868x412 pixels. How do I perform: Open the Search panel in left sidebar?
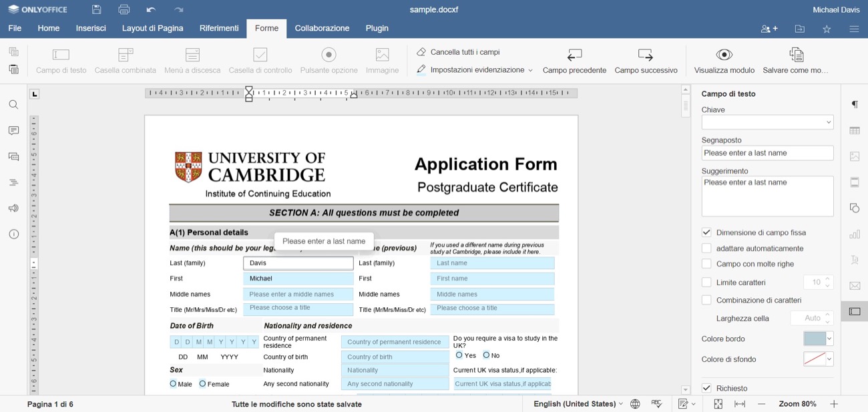[x=13, y=105]
